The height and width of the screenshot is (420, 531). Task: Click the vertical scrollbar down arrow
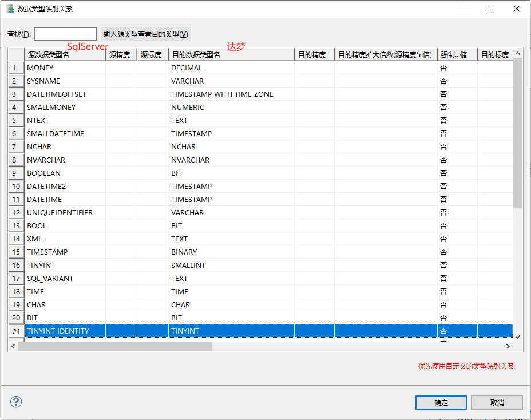(x=517, y=336)
